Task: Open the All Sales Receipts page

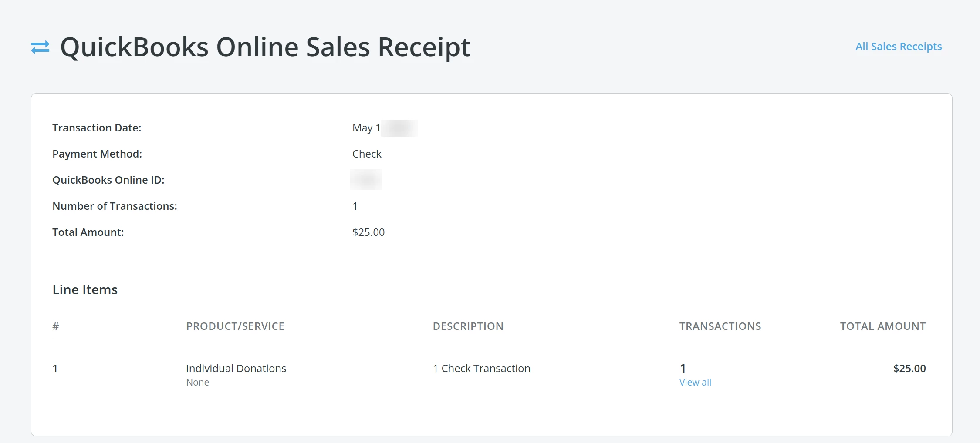Action: (x=898, y=46)
